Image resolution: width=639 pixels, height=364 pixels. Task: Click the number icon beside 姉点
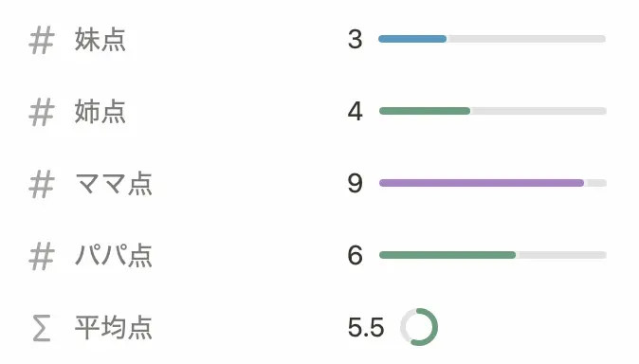pyautogui.click(x=42, y=112)
